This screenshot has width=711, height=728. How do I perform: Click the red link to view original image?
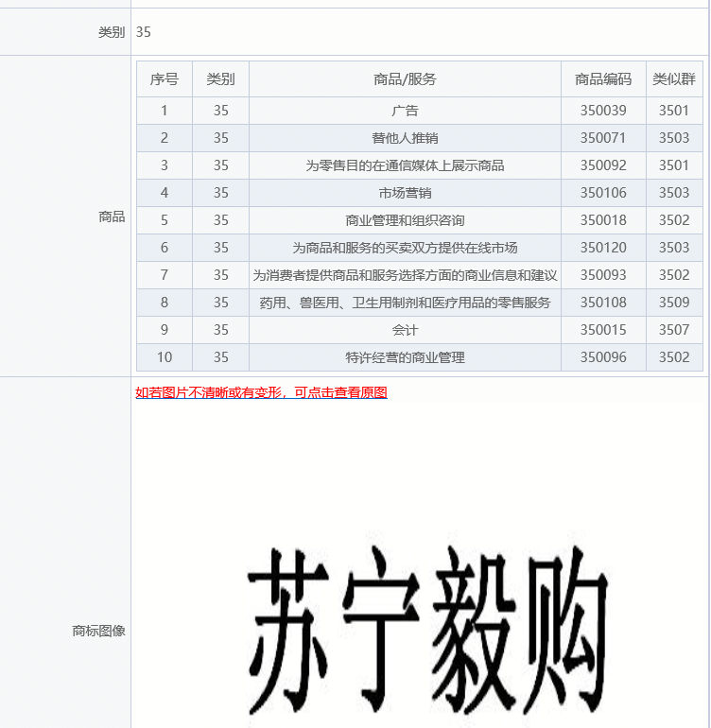[261, 392]
